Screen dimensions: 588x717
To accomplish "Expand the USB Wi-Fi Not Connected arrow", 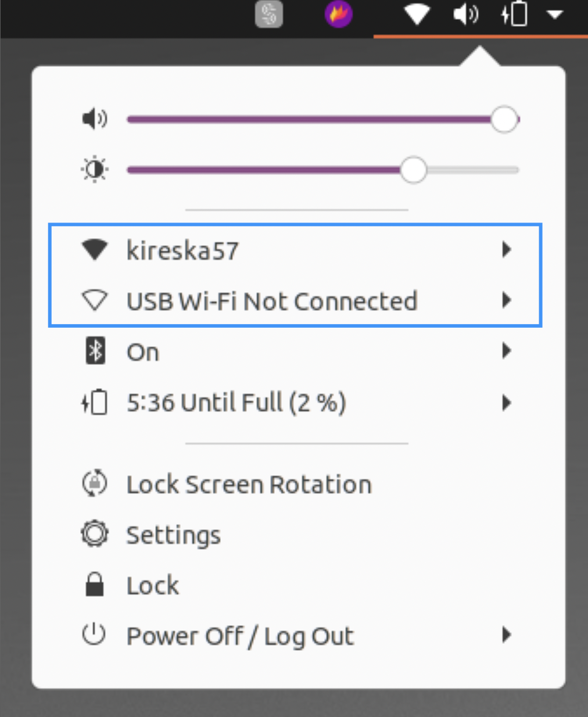I will point(507,300).
